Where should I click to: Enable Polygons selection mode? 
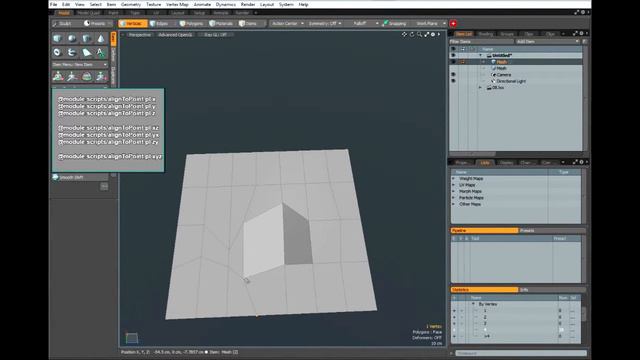(191, 24)
